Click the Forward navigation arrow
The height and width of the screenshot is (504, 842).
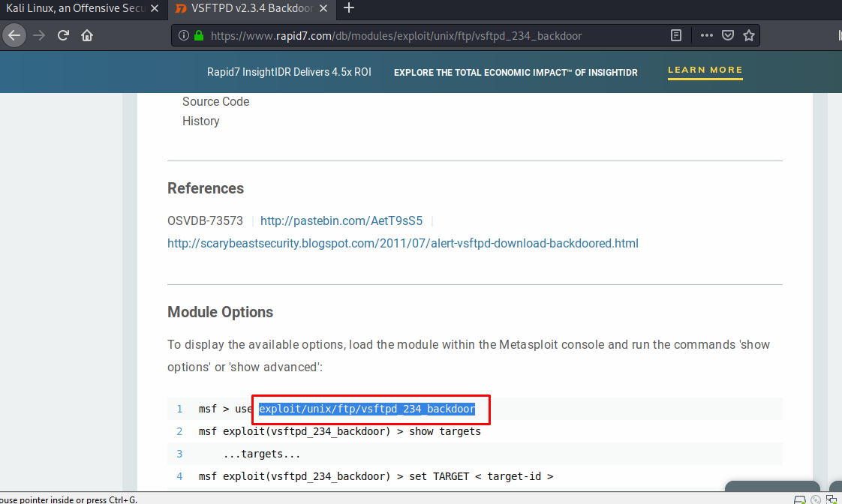39,35
